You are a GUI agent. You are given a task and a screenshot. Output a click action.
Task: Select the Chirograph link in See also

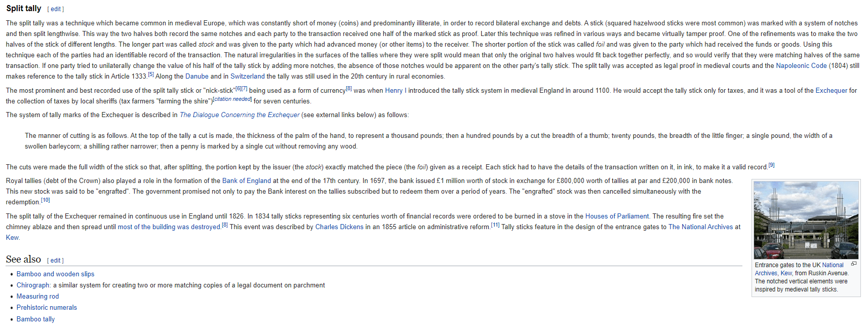click(x=33, y=285)
